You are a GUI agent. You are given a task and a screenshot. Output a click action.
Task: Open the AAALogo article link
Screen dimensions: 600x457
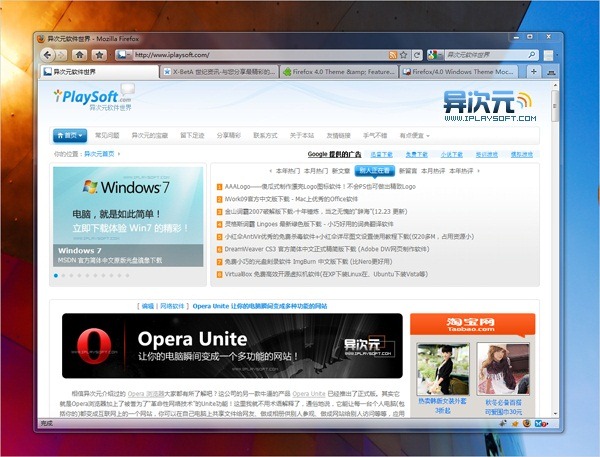pos(320,187)
